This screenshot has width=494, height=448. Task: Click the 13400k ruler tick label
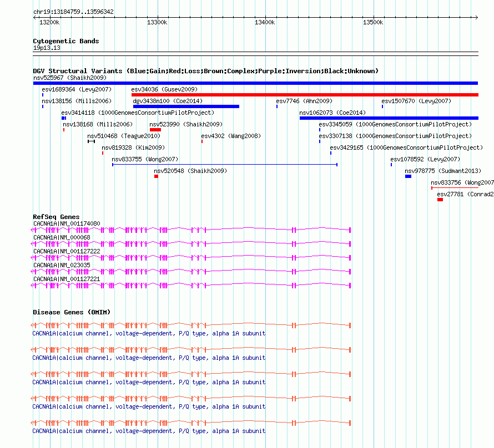point(265,22)
